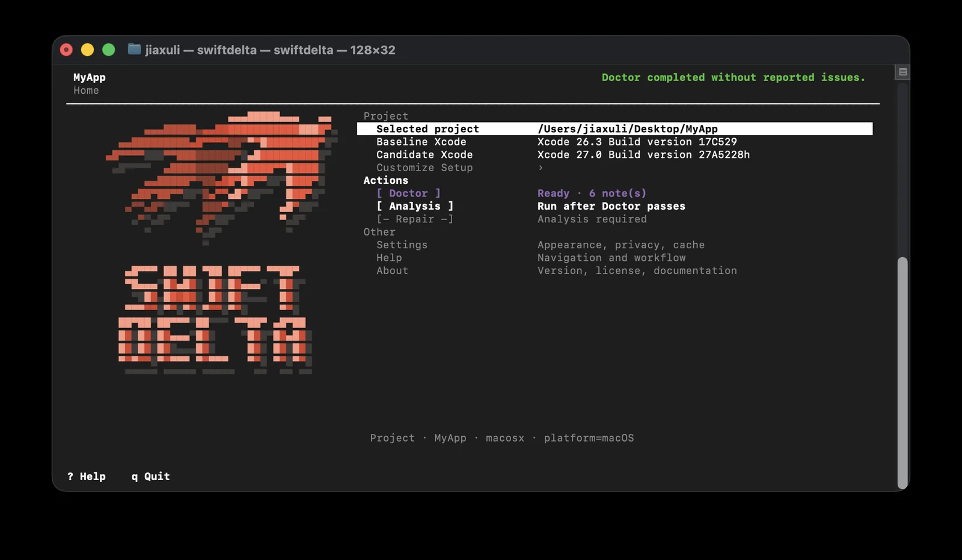This screenshot has height=560, width=962.
Task: Click the Other section header
Action: coord(379,232)
